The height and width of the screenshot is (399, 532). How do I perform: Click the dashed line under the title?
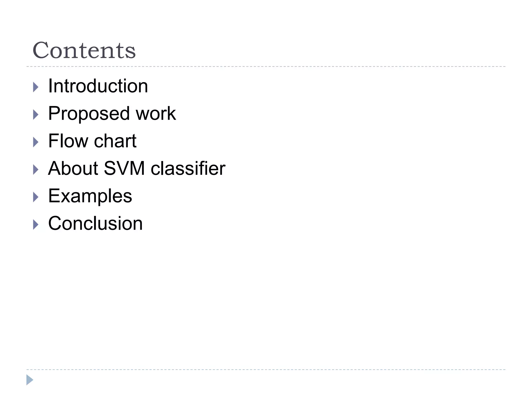coord(266,67)
